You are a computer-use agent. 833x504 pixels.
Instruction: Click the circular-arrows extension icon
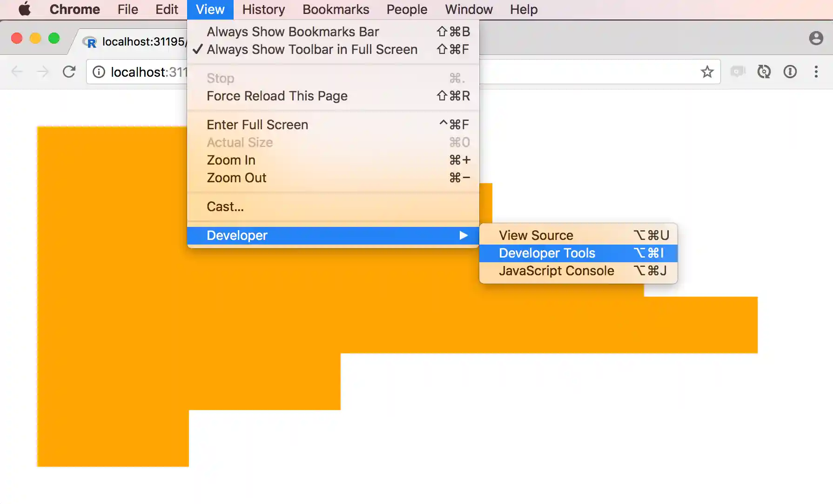click(x=764, y=72)
